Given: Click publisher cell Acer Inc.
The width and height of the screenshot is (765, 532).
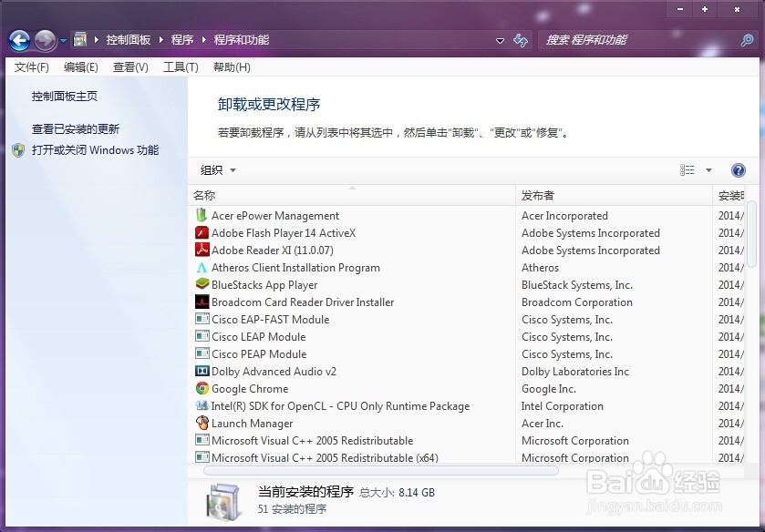Looking at the screenshot, I should pyautogui.click(x=542, y=424).
